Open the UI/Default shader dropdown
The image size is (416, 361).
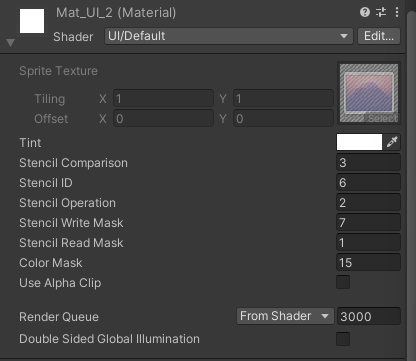[229, 36]
